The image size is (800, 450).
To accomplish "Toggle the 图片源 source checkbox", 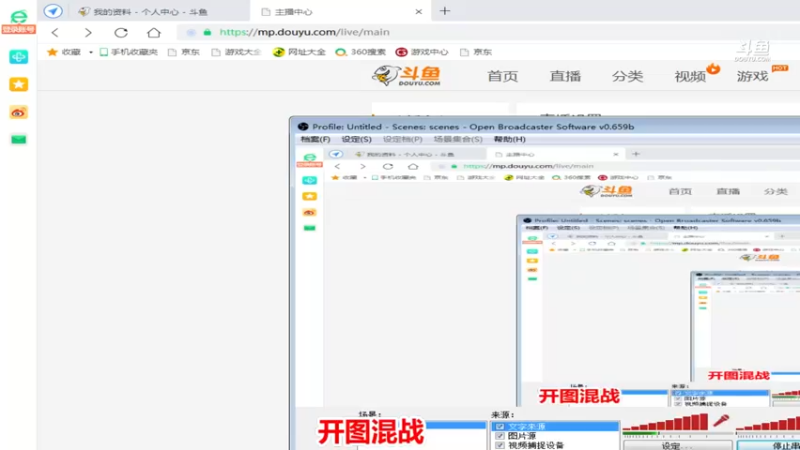I will (x=499, y=436).
